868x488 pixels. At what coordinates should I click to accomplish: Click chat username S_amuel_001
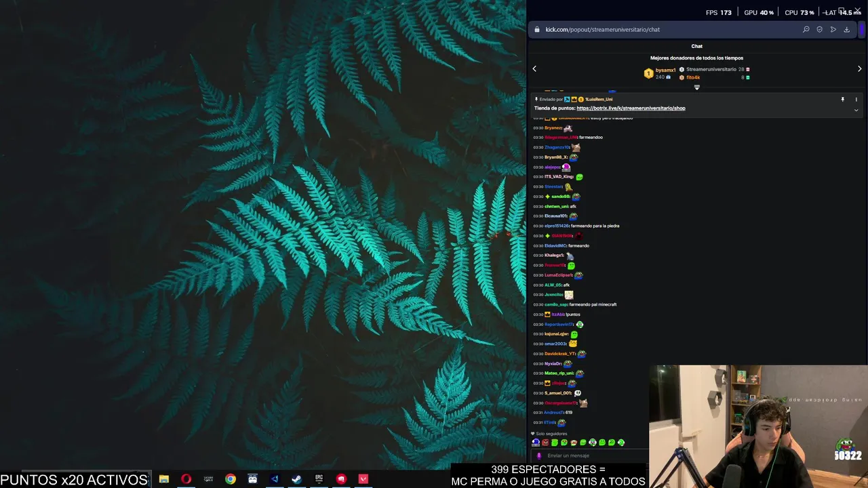(x=558, y=393)
